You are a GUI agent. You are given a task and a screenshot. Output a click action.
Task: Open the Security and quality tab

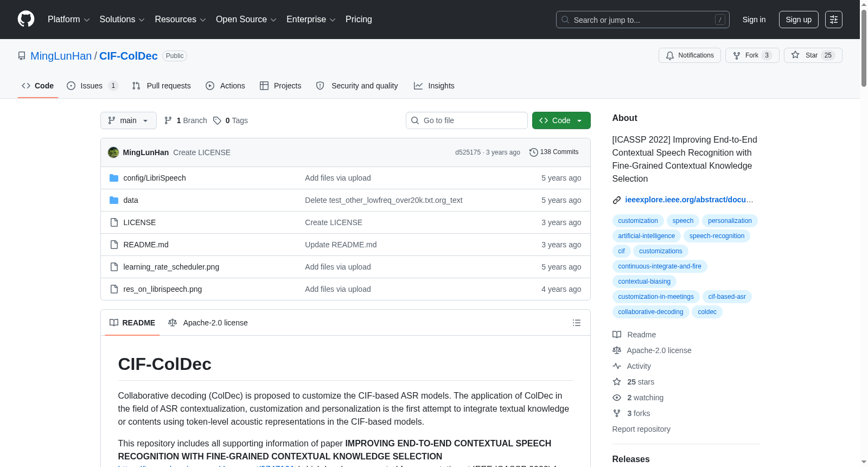click(357, 86)
